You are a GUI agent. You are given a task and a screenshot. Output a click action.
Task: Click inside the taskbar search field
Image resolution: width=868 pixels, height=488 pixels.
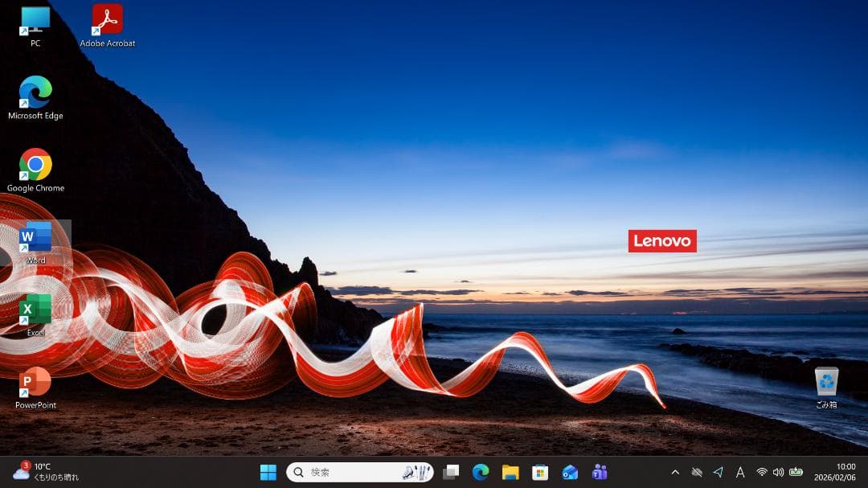346,473
